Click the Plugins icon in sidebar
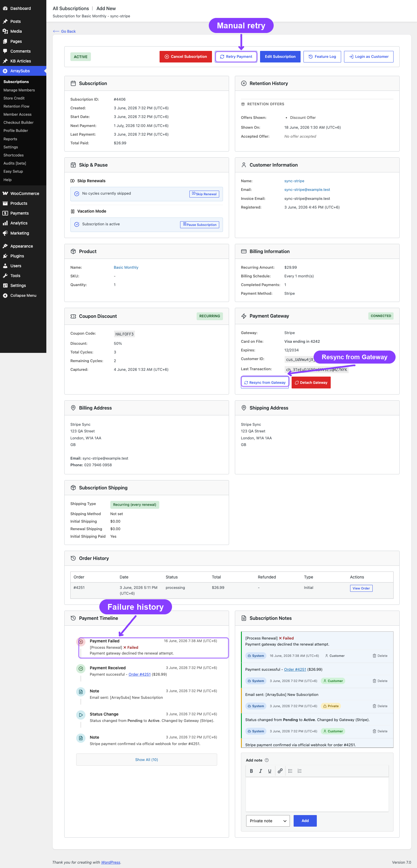 [5, 256]
